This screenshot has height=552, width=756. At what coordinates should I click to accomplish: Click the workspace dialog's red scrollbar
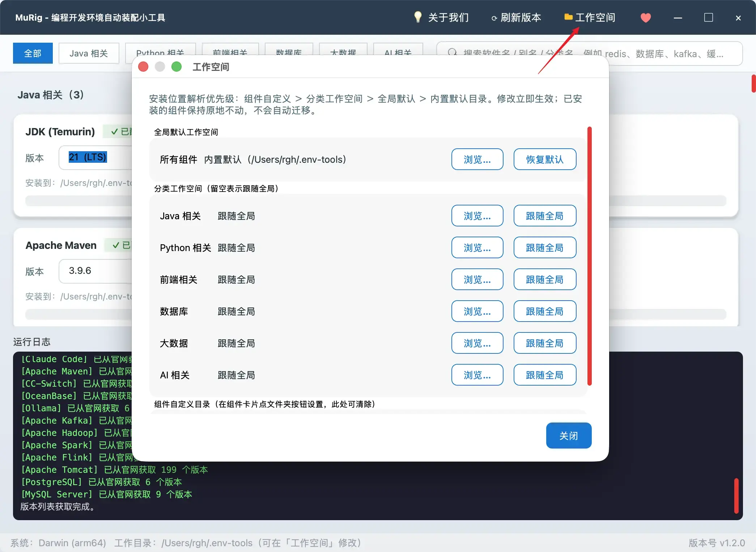(x=590, y=256)
